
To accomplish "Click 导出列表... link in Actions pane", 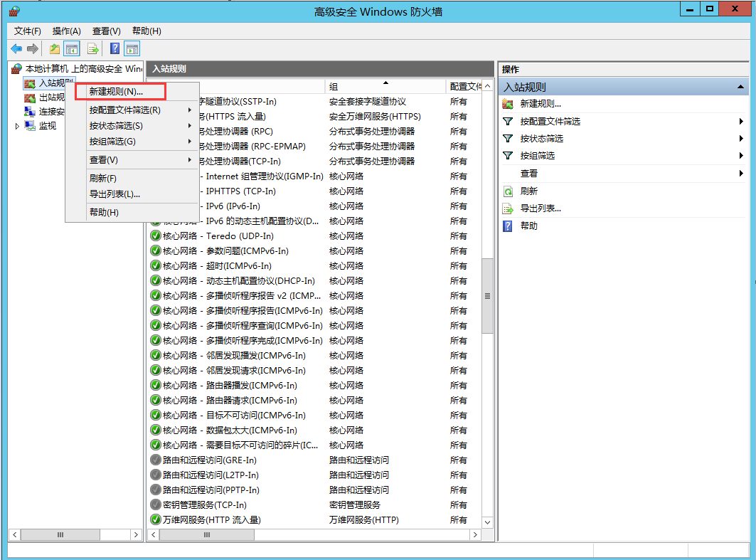I will pos(541,208).
